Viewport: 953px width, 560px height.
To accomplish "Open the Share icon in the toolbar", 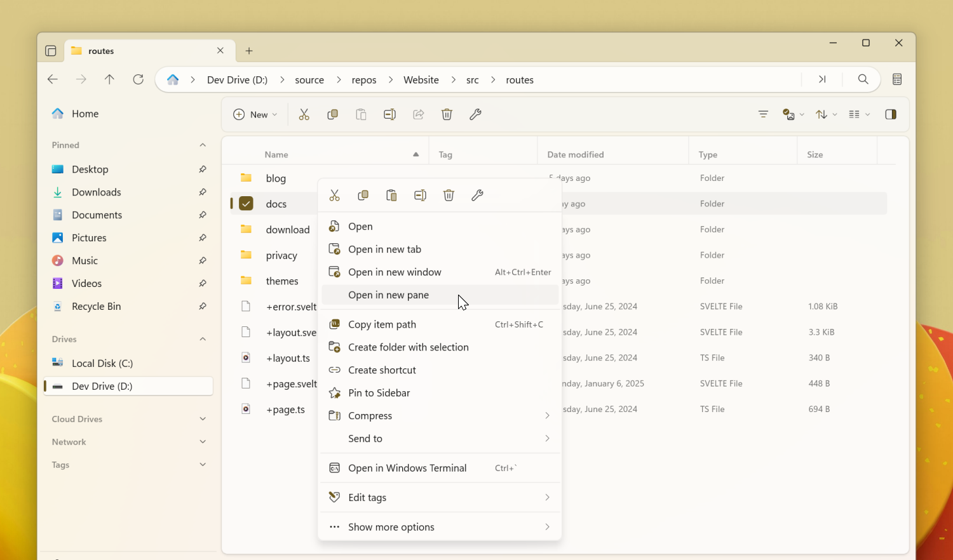I will pyautogui.click(x=418, y=114).
